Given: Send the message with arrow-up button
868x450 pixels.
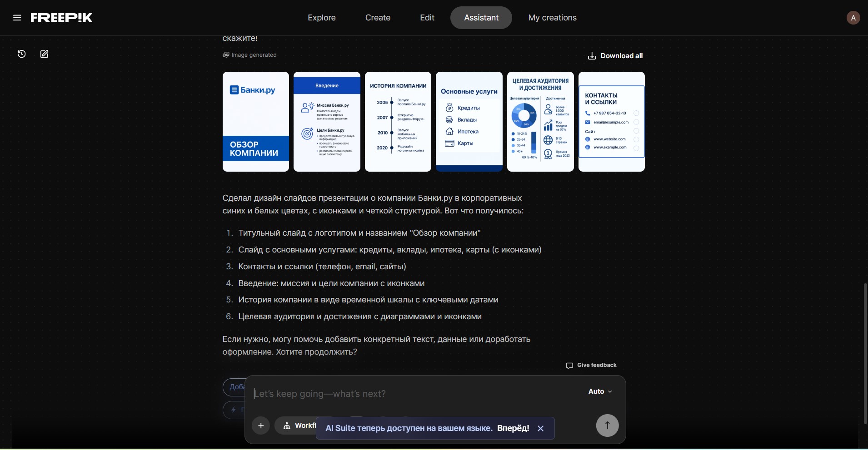Looking at the screenshot, I should click(607, 426).
